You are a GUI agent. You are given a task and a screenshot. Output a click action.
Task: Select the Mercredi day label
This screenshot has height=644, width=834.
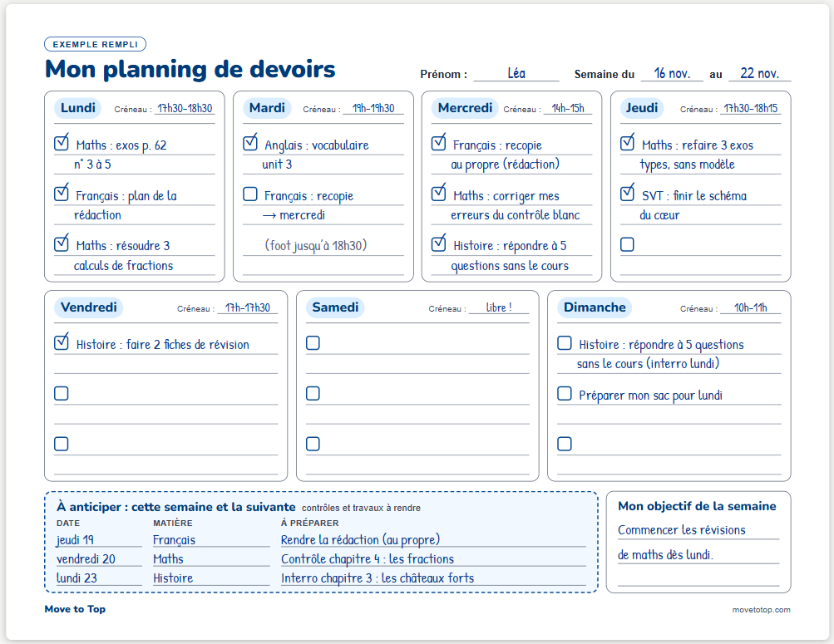465,108
